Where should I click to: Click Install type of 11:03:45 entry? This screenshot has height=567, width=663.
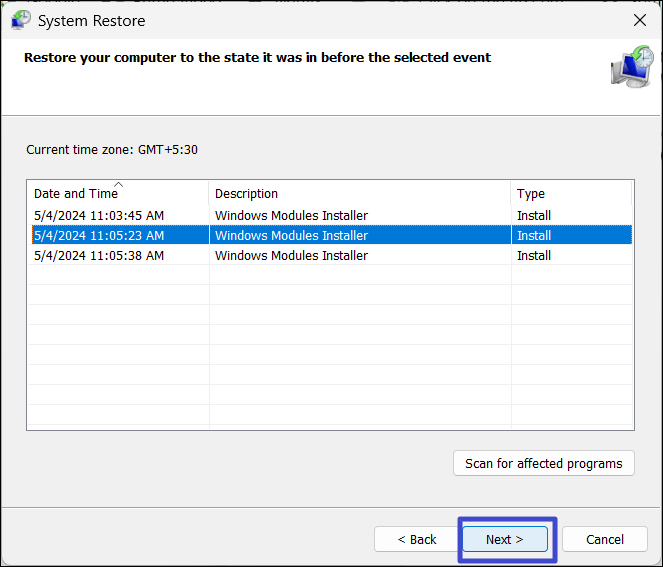pyautogui.click(x=534, y=215)
